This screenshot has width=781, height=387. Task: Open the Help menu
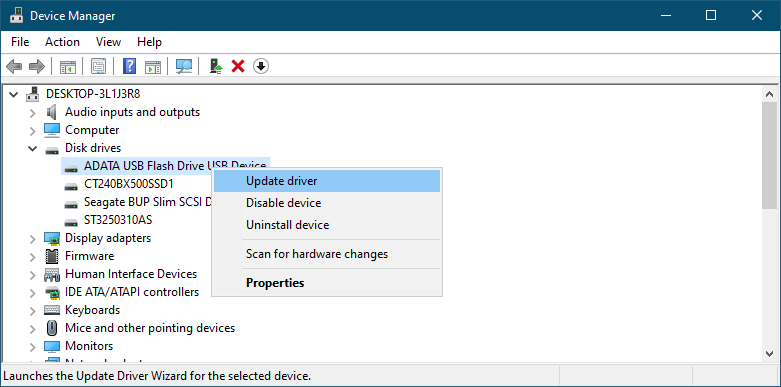[x=149, y=42]
